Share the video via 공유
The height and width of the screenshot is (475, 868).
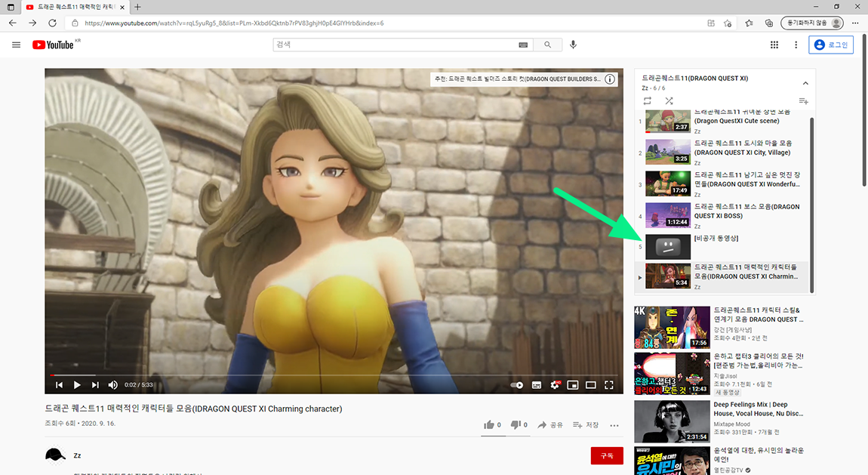point(550,425)
